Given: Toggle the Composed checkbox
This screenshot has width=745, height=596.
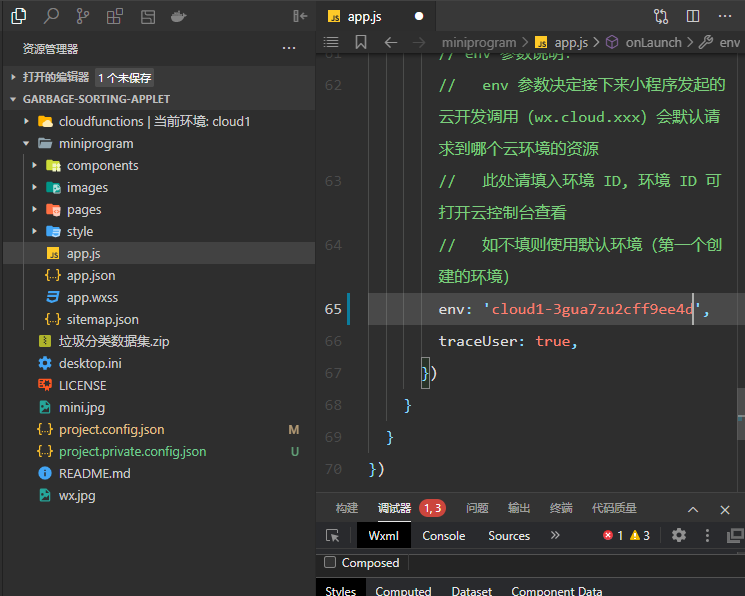Looking at the screenshot, I should [330, 562].
